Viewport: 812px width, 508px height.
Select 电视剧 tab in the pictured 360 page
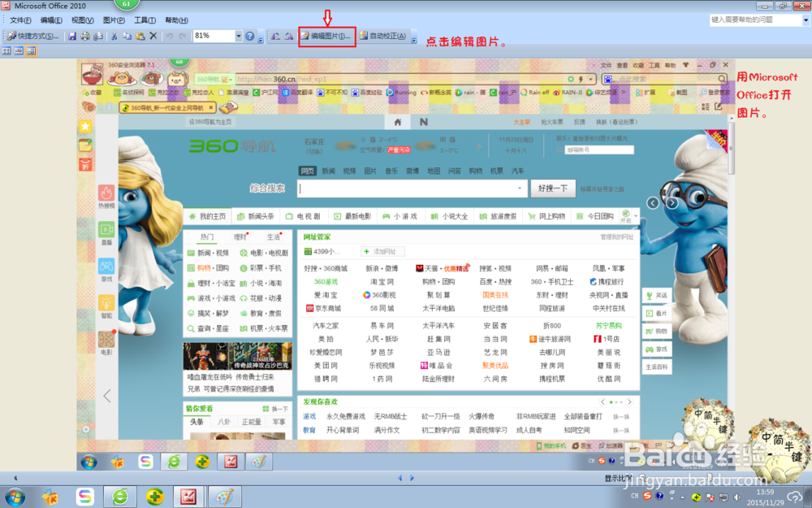click(x=304, y=216)
